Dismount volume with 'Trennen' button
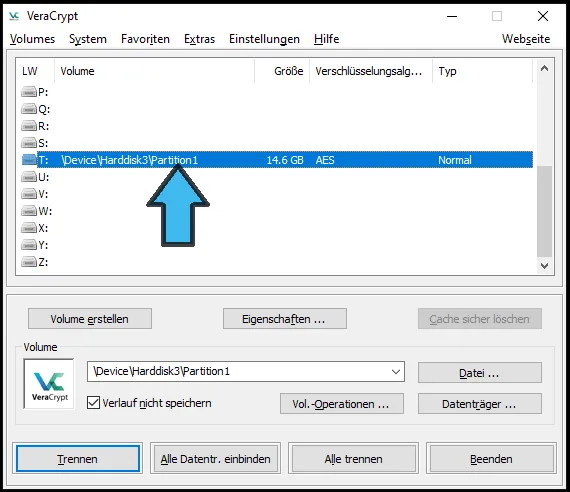The image size is (570, 492). [x=77, y=459]
